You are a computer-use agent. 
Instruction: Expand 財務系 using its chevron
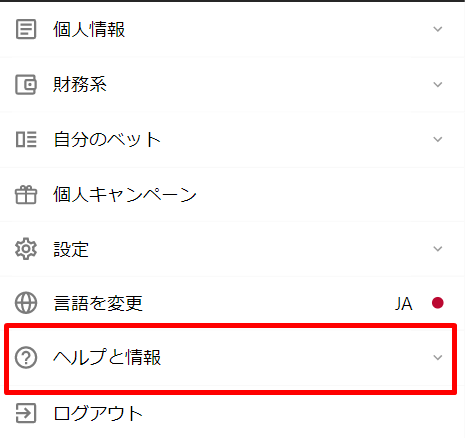coord(437,84)
